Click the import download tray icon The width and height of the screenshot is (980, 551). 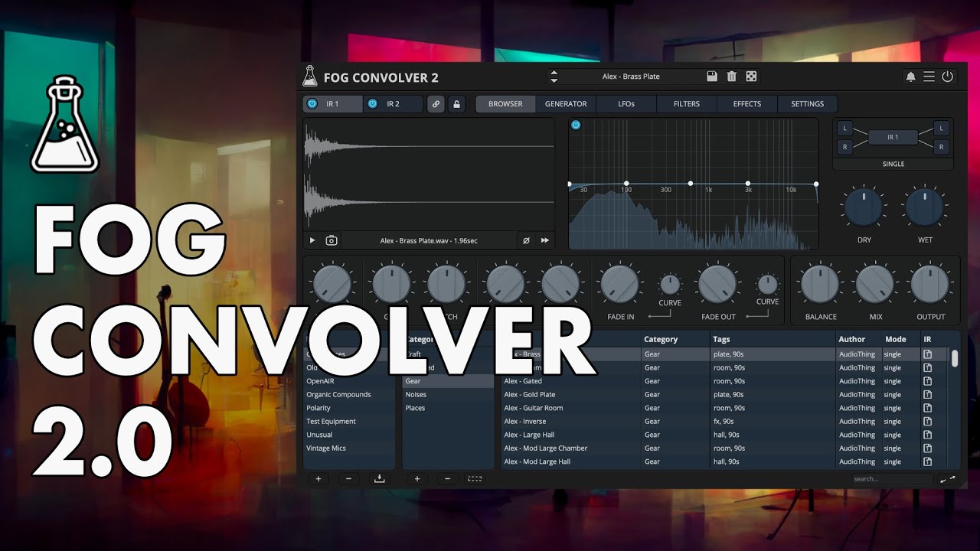point(379,479)
